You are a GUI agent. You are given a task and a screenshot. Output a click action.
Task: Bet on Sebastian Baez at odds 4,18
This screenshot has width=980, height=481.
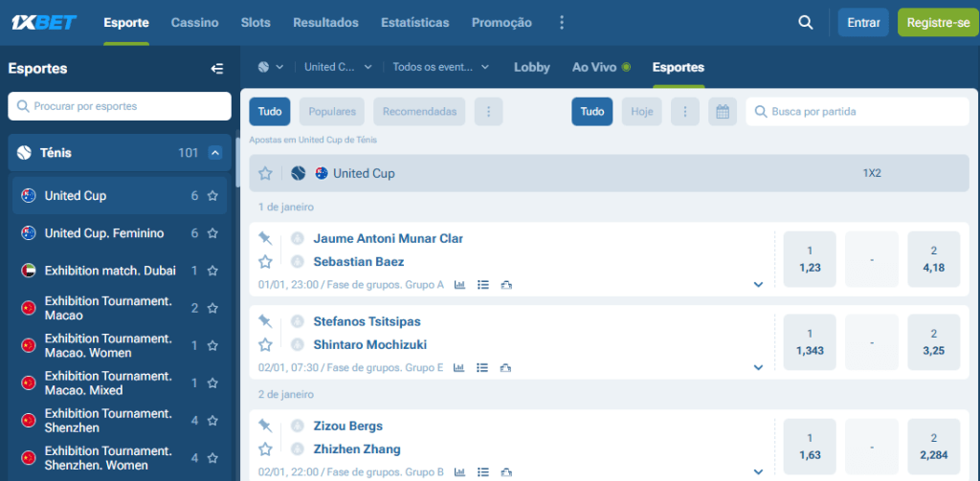pos(933,259)
